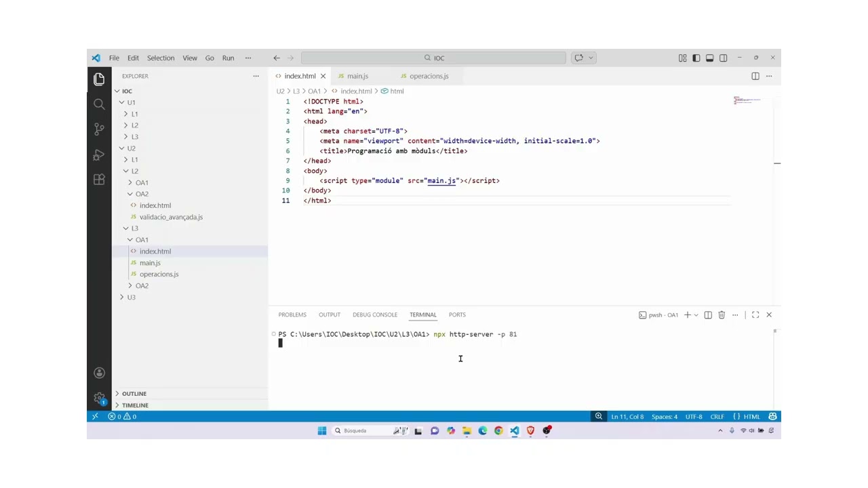
Task: Open errors and warnings count in status bar
Action: [x=123, y=416]
